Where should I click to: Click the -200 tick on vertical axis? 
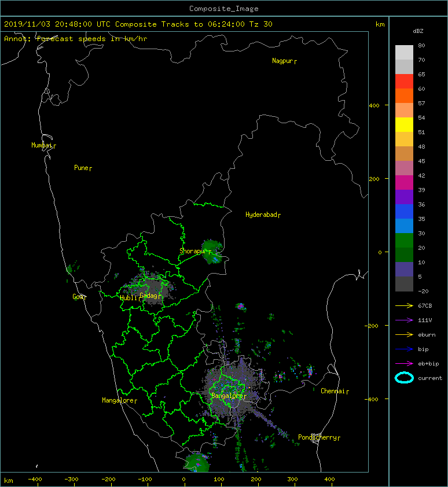click(372, 326)
